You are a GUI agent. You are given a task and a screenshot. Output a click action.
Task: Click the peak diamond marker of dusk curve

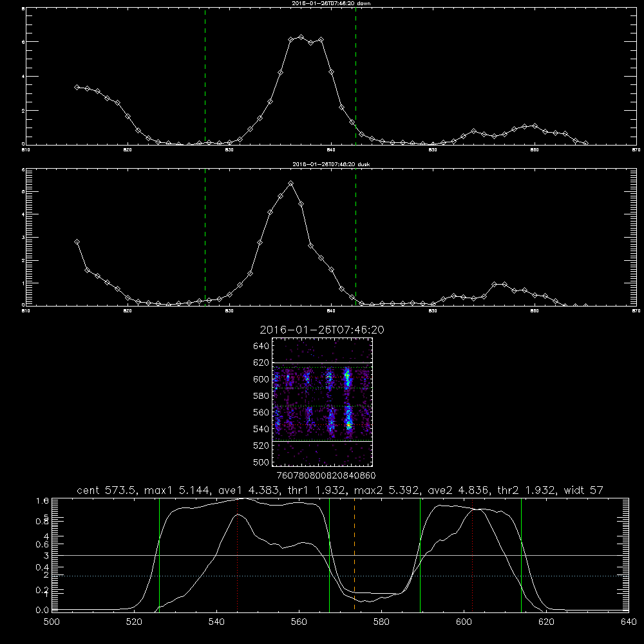pyautogui.click(x=291, y=183)
